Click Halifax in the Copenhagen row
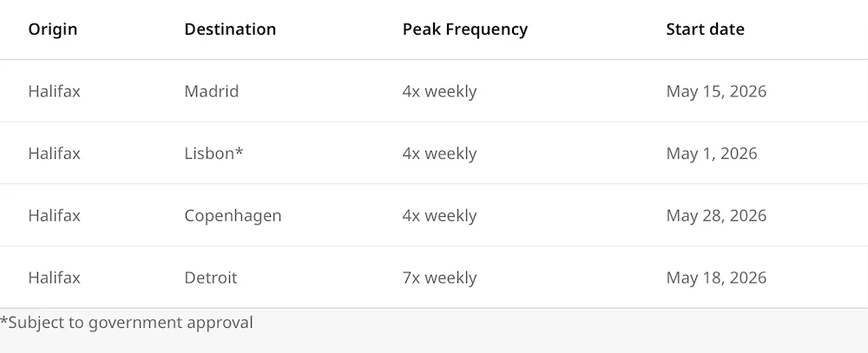Screen dimensions: 868x353 [x=54, y=215]
